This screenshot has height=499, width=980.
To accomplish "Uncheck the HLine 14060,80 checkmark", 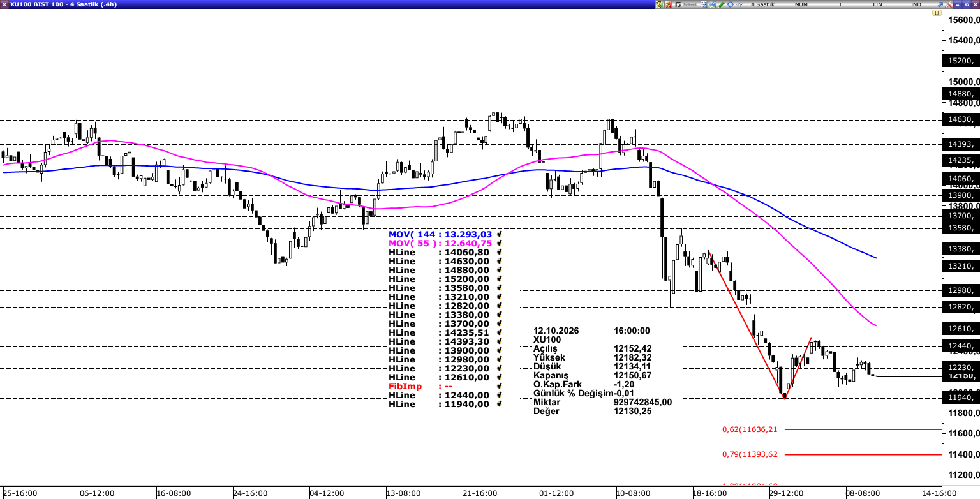I will pyautogui.click(x=499, y=253).
